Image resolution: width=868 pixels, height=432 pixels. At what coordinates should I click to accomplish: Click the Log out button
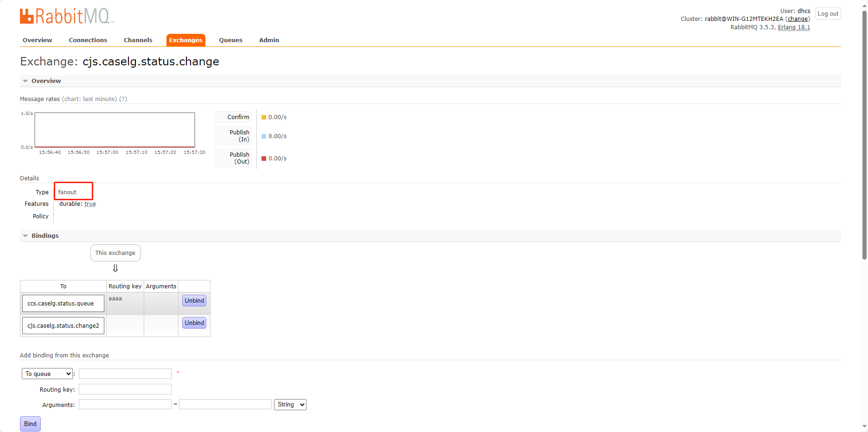(828, 14)
